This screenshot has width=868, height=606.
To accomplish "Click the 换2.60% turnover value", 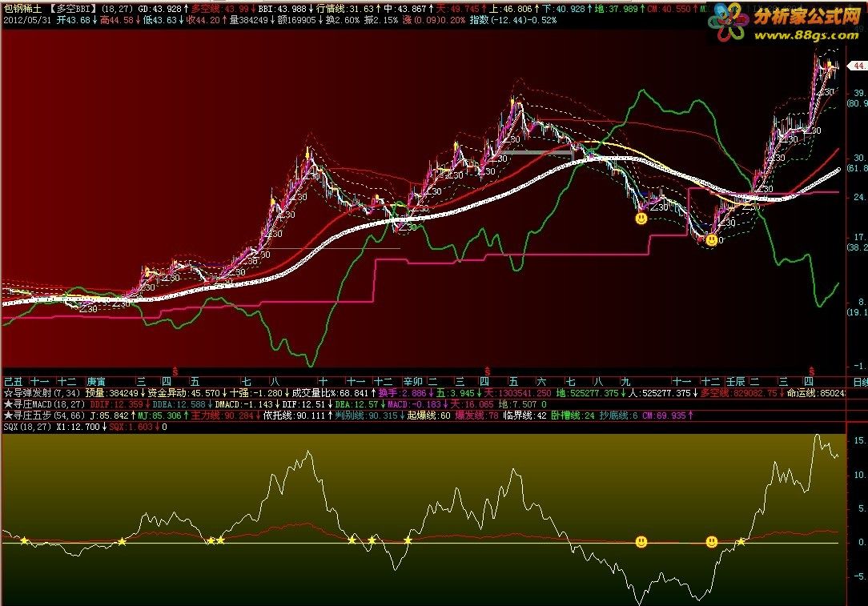I will pos(344,20).
